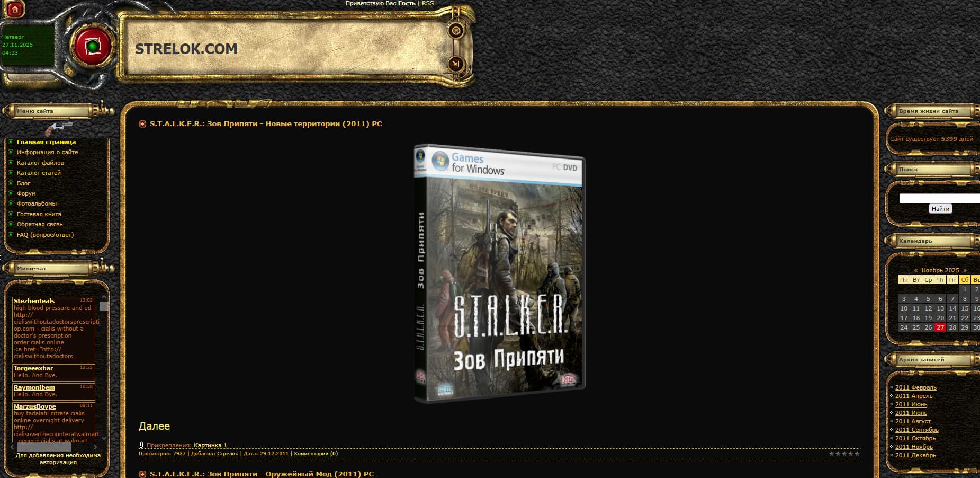This screenshot has width=980, height=478.
Task: Click the paperclip attachment icon
Action: point(141,445)
